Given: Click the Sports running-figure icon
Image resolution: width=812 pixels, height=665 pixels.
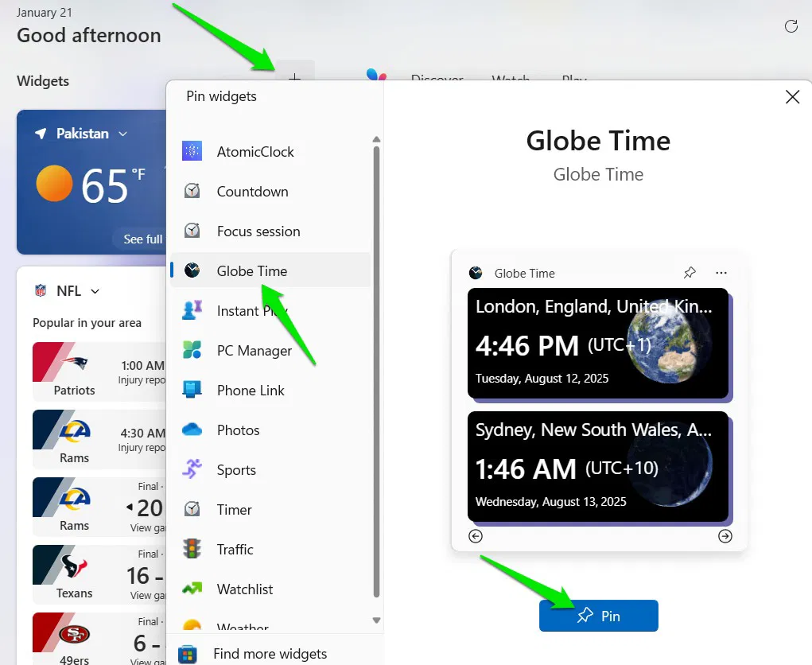Looking at the screenshot, I should (191, 469).
